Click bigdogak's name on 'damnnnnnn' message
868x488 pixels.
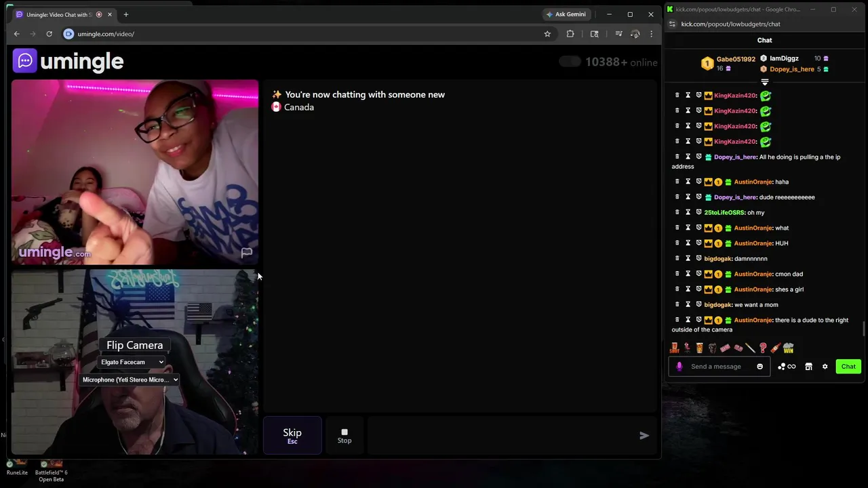(x=718, y=259)
